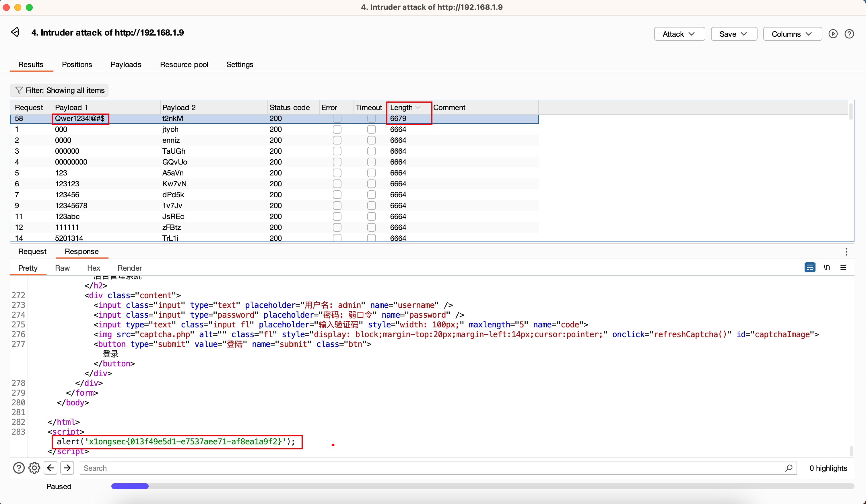
Task: Toggle Error checkbox in row with payload 123456
Action: point(337,195)
